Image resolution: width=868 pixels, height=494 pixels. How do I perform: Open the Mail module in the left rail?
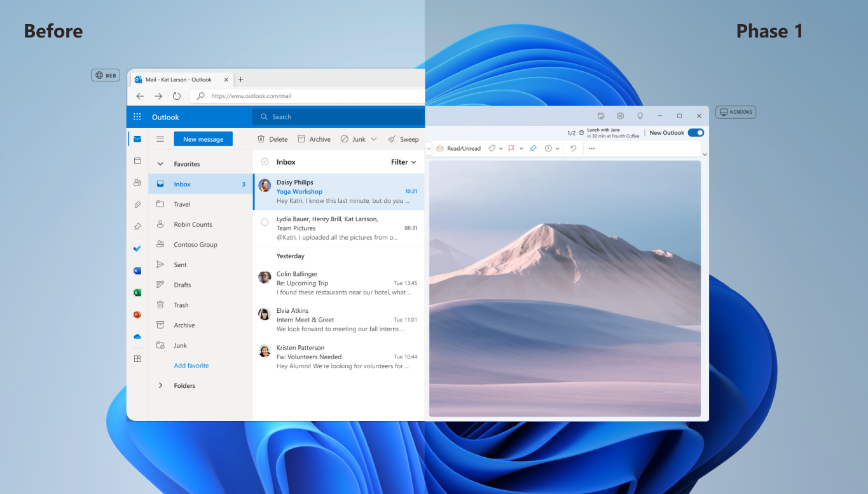[137, 139]
